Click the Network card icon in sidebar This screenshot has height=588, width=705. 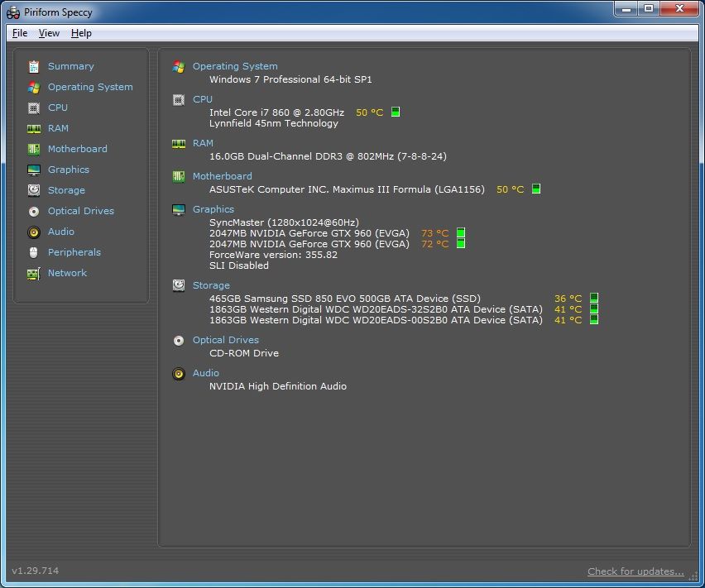34,273
